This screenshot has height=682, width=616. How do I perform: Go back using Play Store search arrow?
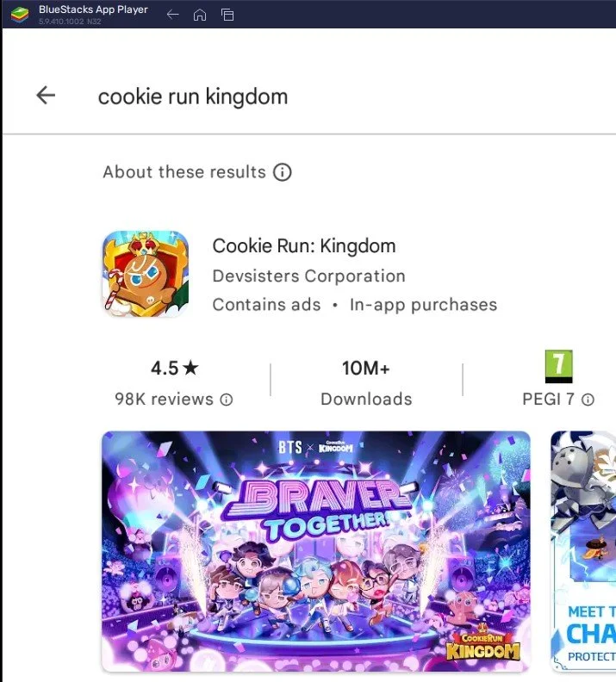(46, 95)
